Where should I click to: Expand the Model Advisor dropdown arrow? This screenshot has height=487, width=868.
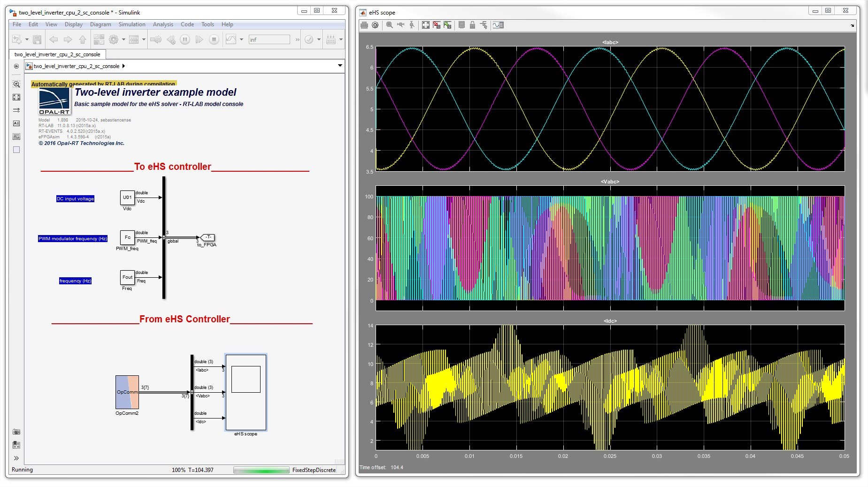click(319, 40)
